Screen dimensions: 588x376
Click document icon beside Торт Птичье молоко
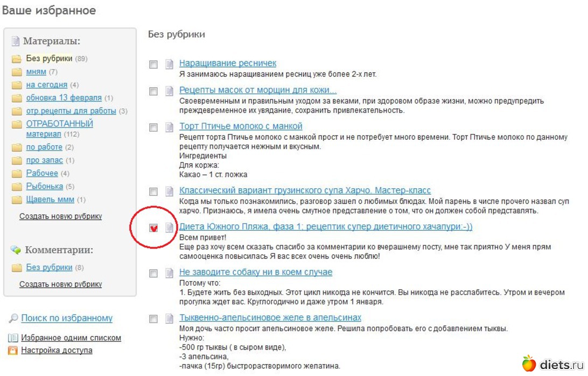tap(169, 127)
